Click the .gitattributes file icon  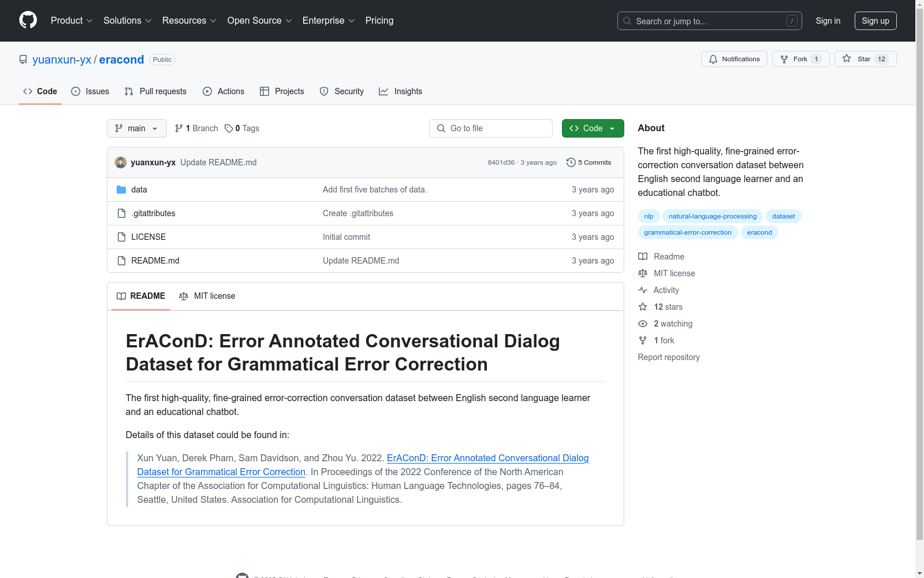[x=121, y=213]
